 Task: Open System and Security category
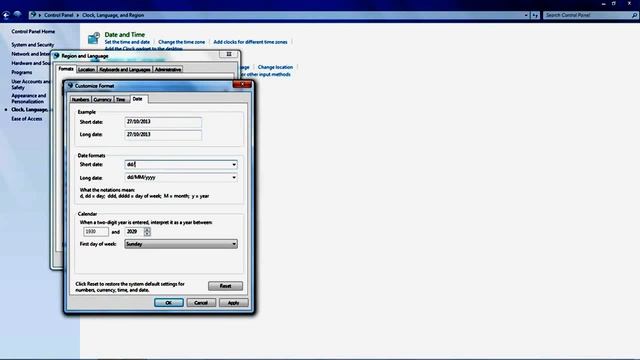(33, 45)
